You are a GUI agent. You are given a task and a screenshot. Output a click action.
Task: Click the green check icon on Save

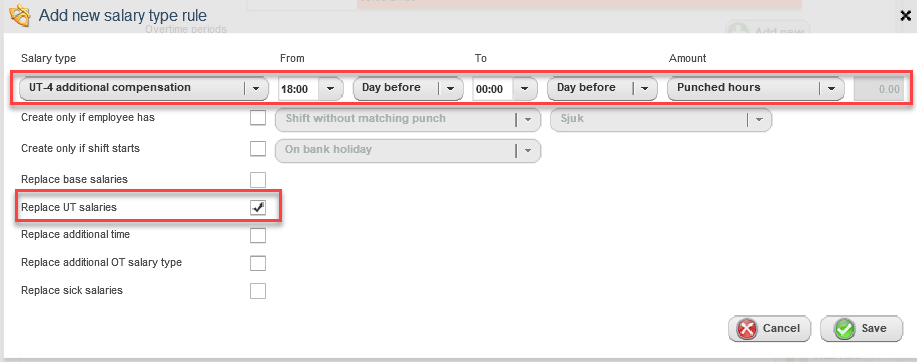(844, 329)
